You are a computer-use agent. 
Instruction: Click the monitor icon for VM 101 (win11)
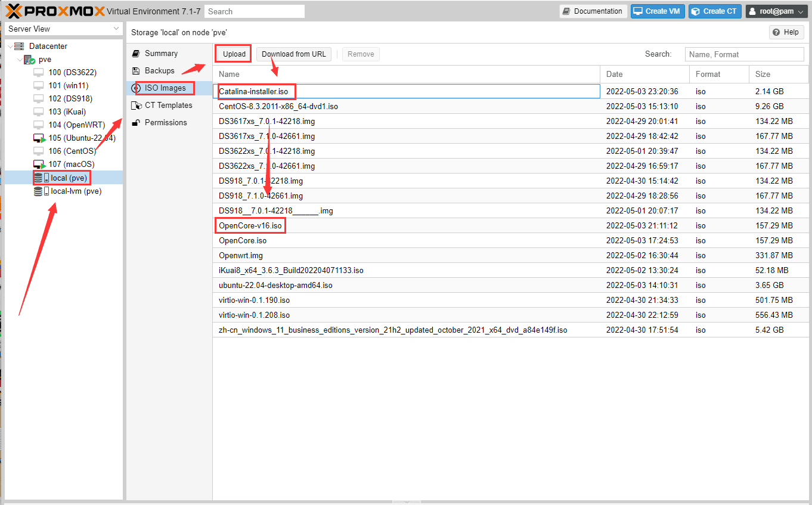tap(39, 85)
